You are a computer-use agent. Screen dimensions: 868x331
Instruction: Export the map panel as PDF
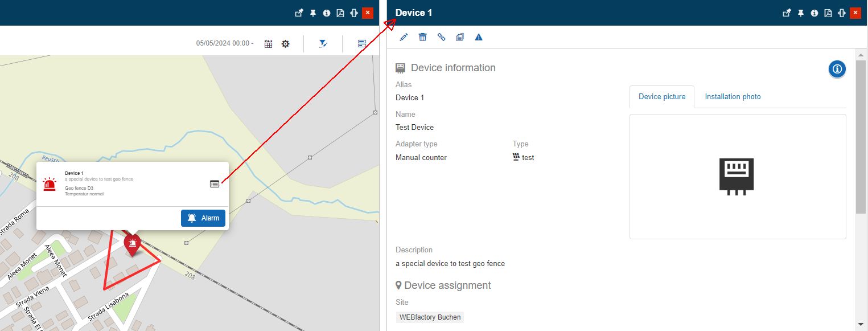pos(340,12)
